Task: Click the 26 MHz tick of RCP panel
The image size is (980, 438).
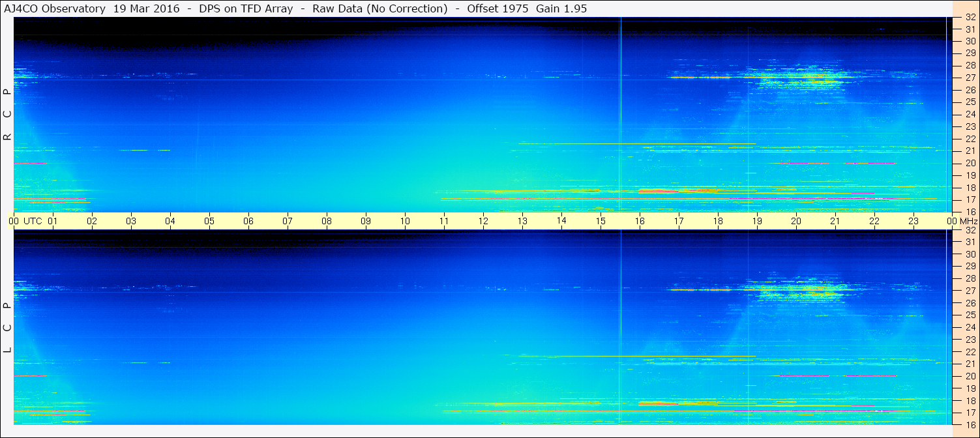Action: point(970,90)
